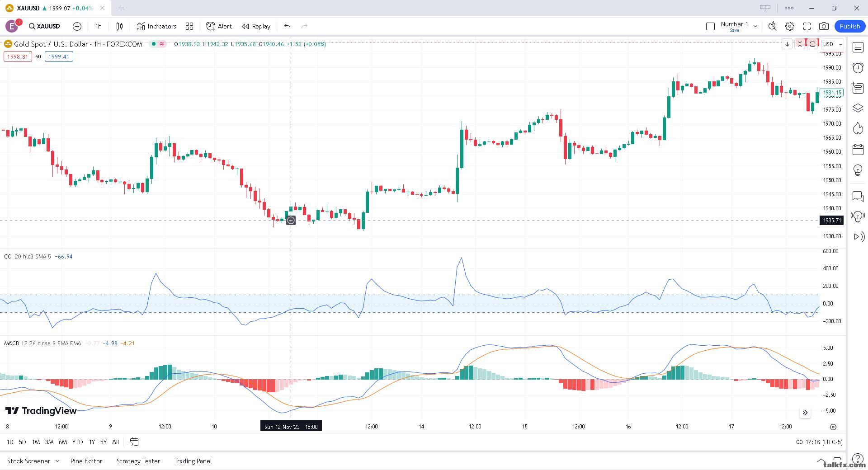Open the candlestick chart type menu
This screenshot has width=868, height=470.
coord(119,26)
